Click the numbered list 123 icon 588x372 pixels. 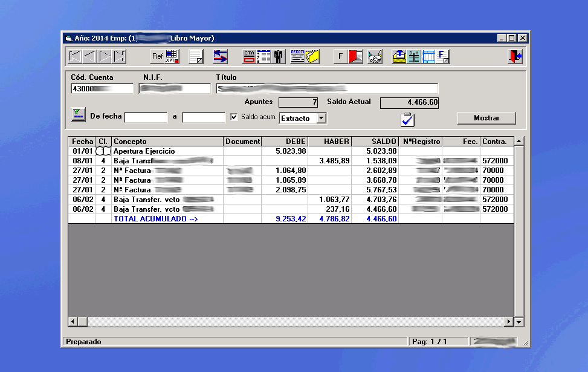pyautogui.click(x=263, y=56)
